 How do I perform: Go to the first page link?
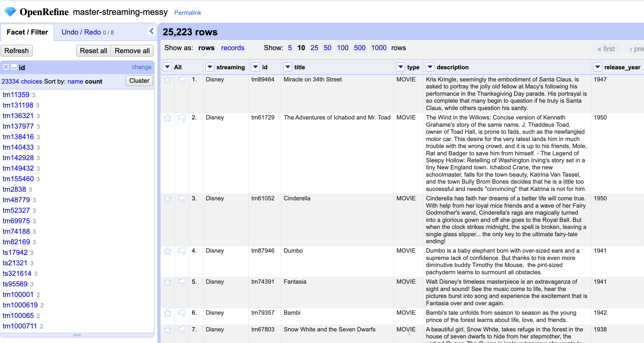pyautogui.click(x=606, y=49)
